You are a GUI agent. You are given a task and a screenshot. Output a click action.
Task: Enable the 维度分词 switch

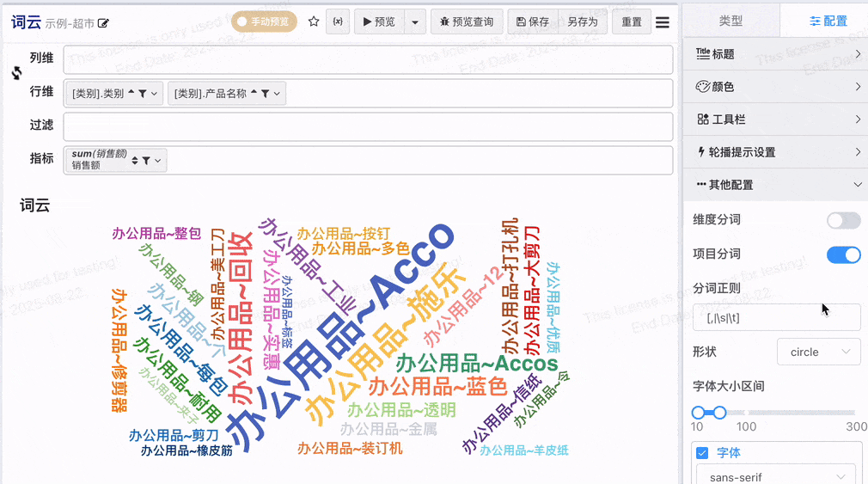click(844, 220)
